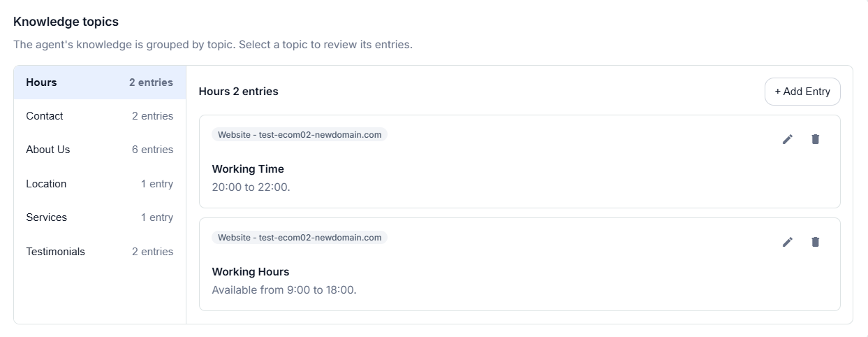The height and width of the screenshot is (337, 868).
Task: Delete the Working Time entry trash icon
Action: (x=815, y=139)
